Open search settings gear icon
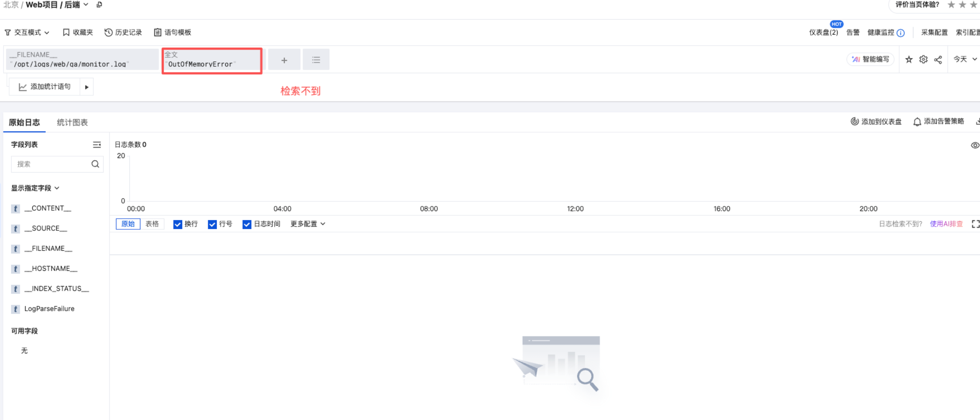Image resolution: width=980 pixels, height=420 pixels. [923, 59]
